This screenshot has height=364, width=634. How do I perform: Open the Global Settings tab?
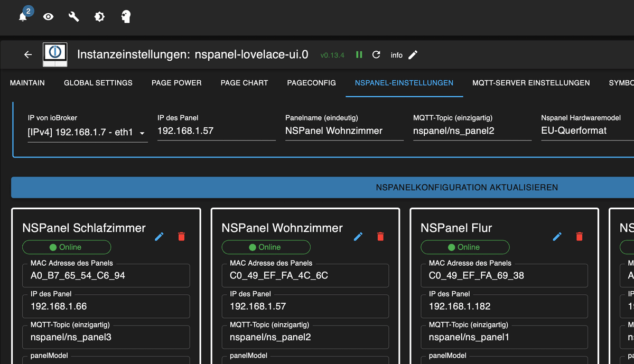tap(98, 83)
